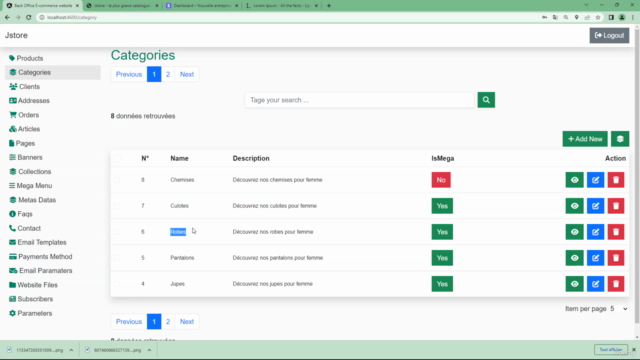This screenshot has width=640, height=360.
Task: Reload the page with browser refresh icon
Action: [29, 18]
